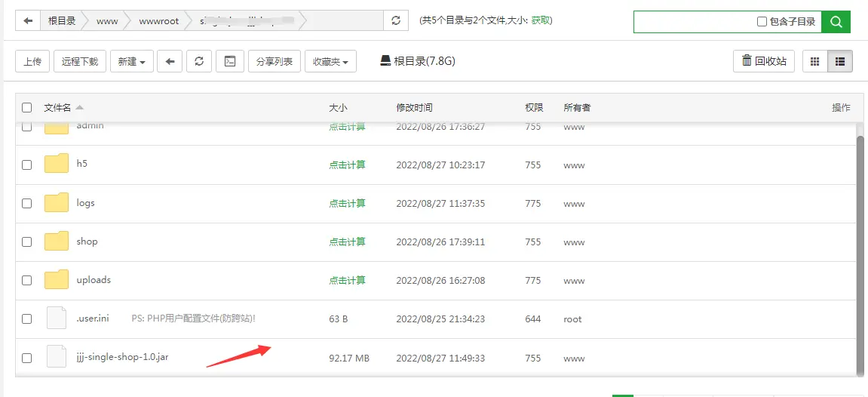This screenshot has width=868, height=397.
Task: Switch to list view layout
Action: tap(840, 62)
